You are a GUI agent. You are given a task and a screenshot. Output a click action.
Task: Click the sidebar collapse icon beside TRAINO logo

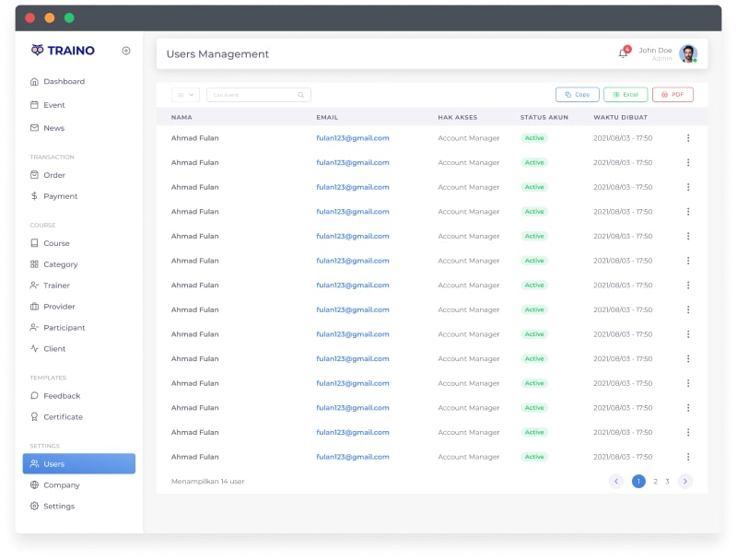(126, 51)
